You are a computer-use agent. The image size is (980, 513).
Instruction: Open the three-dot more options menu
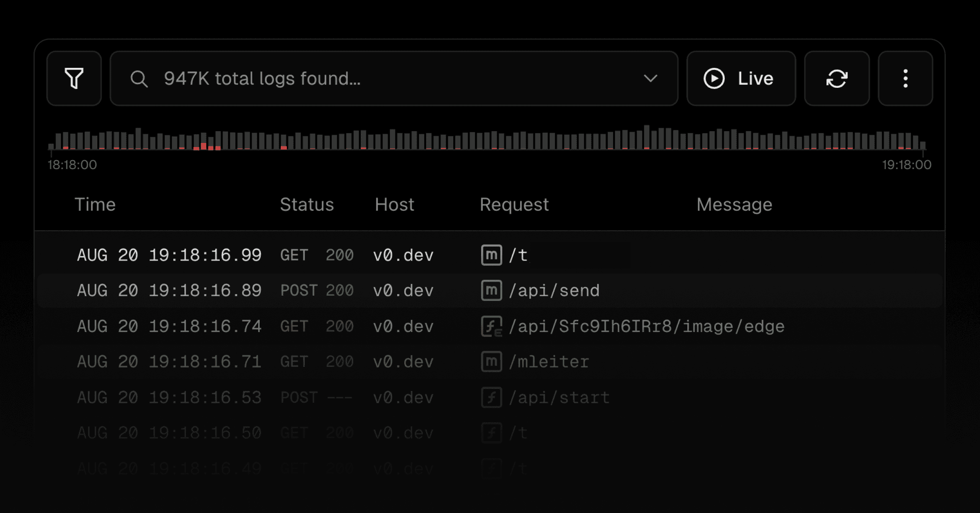(905, 79)
